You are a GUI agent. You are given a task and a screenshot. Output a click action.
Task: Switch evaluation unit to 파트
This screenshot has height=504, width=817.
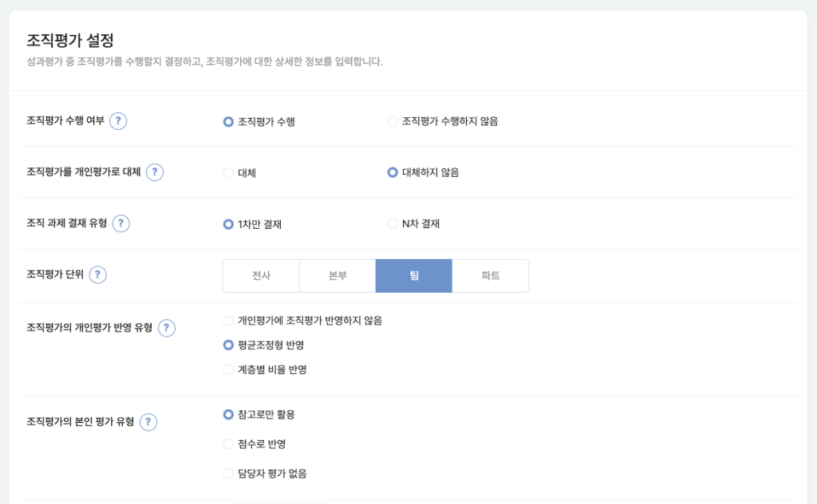tap(491, 276)
